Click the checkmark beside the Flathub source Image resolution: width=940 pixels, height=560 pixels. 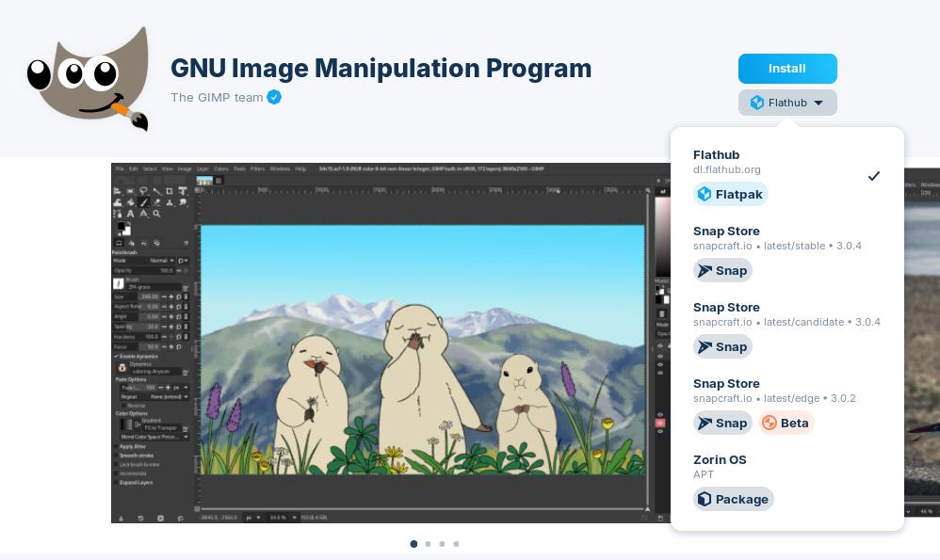(x=874, y=176)
